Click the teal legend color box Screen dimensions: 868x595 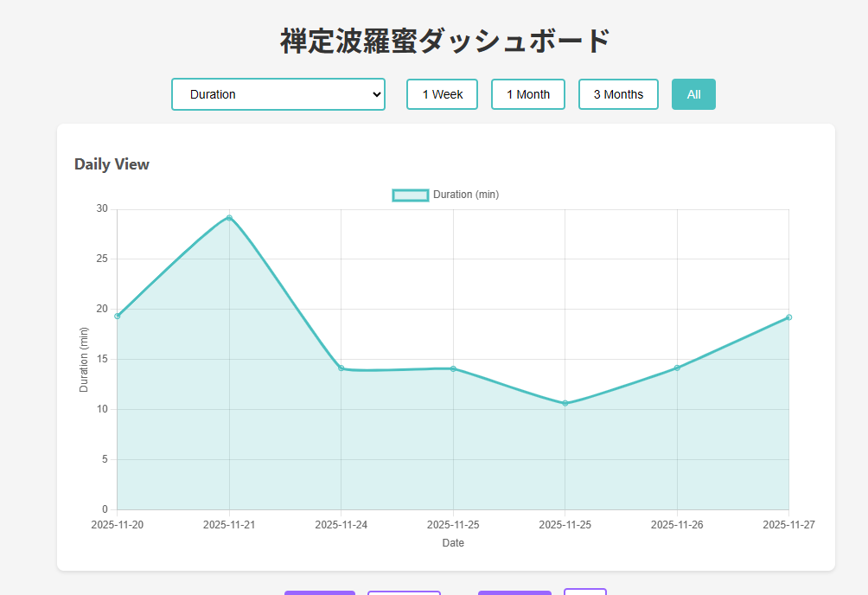click(x=411, y=195)
